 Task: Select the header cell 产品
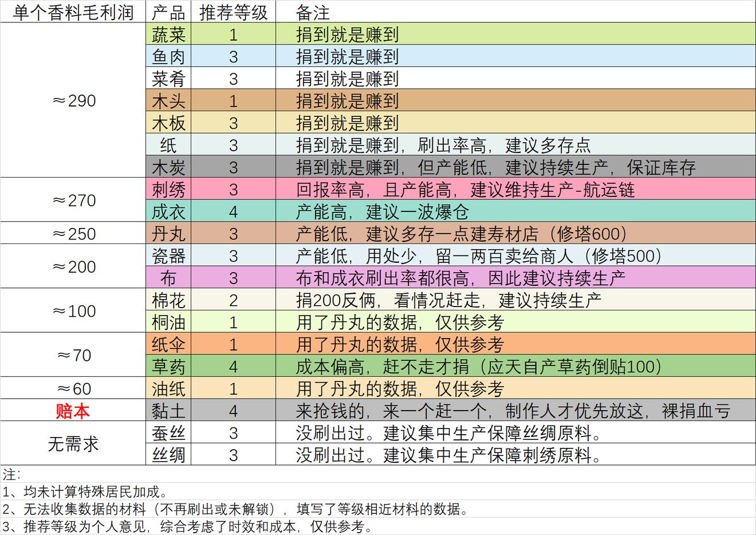[x=168, y=12]
